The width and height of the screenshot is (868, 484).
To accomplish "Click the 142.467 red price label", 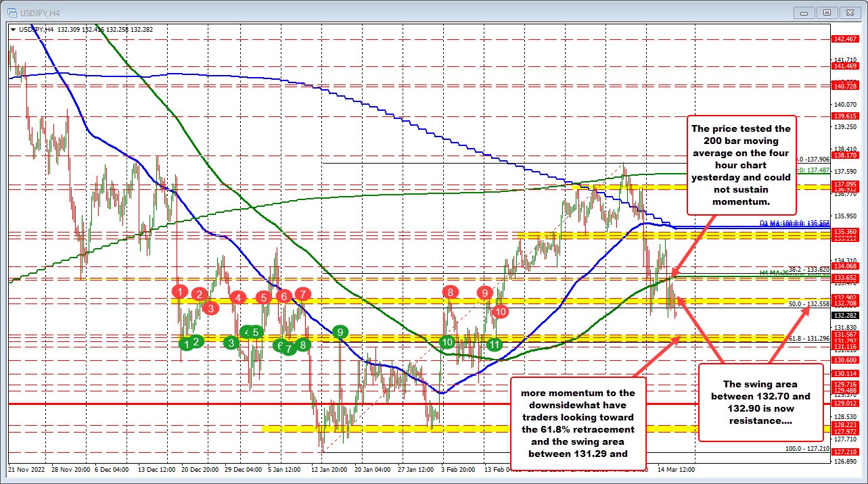I will pyautogui.click(x=844, y=40).
